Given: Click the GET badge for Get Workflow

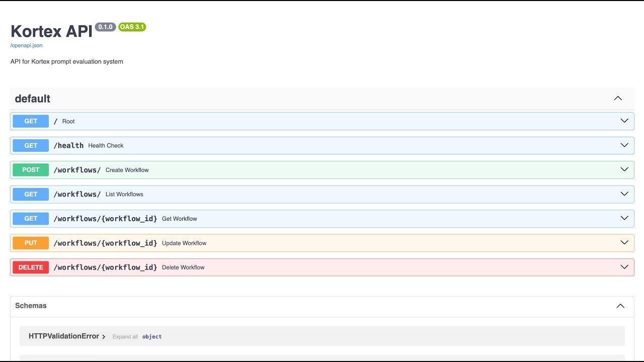Looking at the screenshot, I should point(31,219).
